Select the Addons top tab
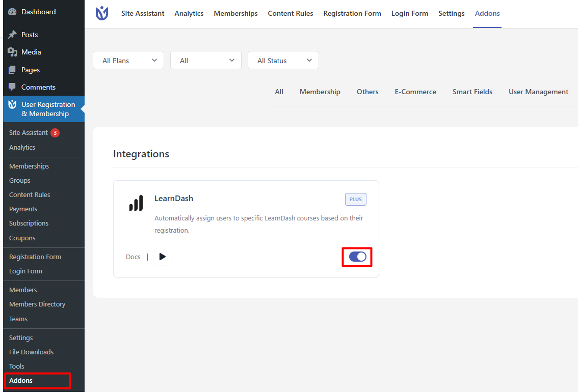 click(487, 13)
